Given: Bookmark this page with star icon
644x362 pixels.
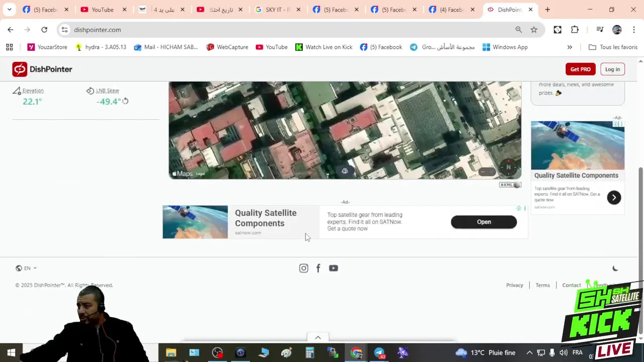Looking at the screenshot, I should (534, 30).
